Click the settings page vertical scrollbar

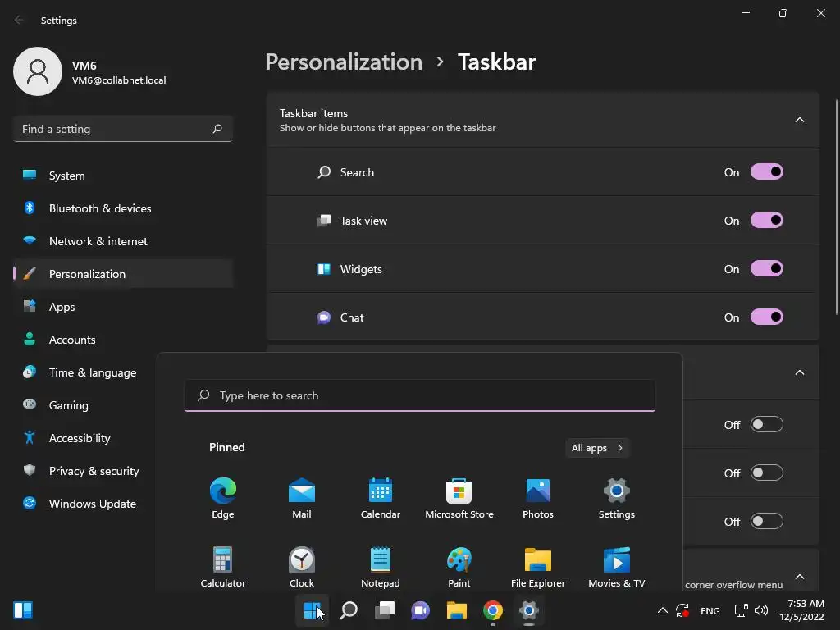pyautogui.click(x=837, y=208)
